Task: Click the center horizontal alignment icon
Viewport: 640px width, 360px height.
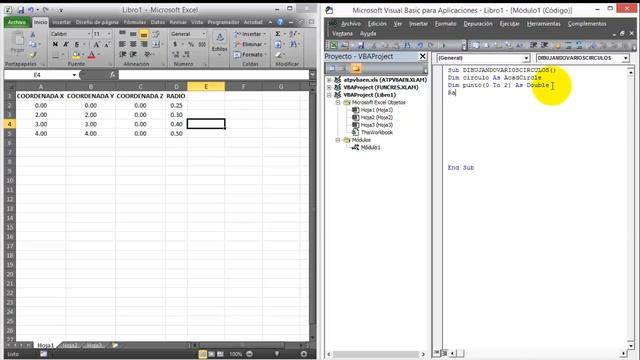Action: (x=133, y=44)
